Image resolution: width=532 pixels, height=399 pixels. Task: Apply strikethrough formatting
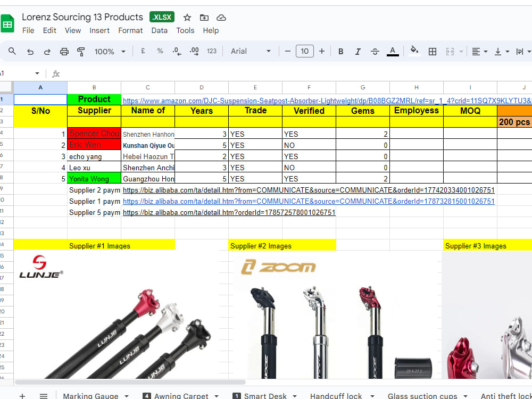coord(376,51)
